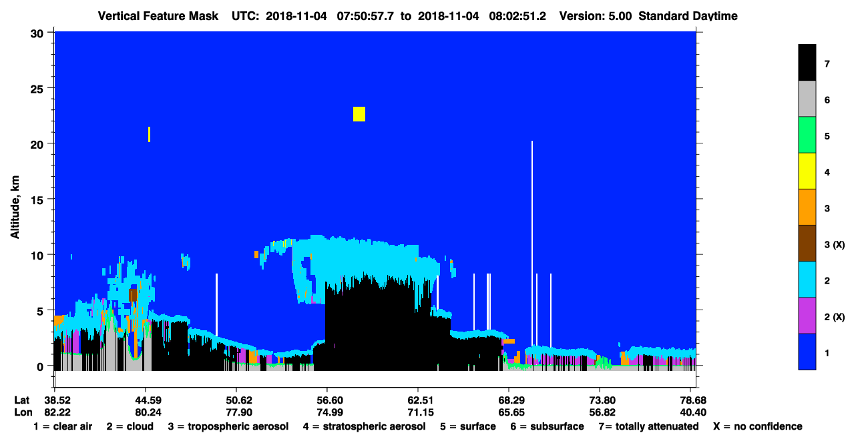The image size is (868, 445).
Task: Click the cyan cloud legend swatch
Action: (x=807, y=279)
